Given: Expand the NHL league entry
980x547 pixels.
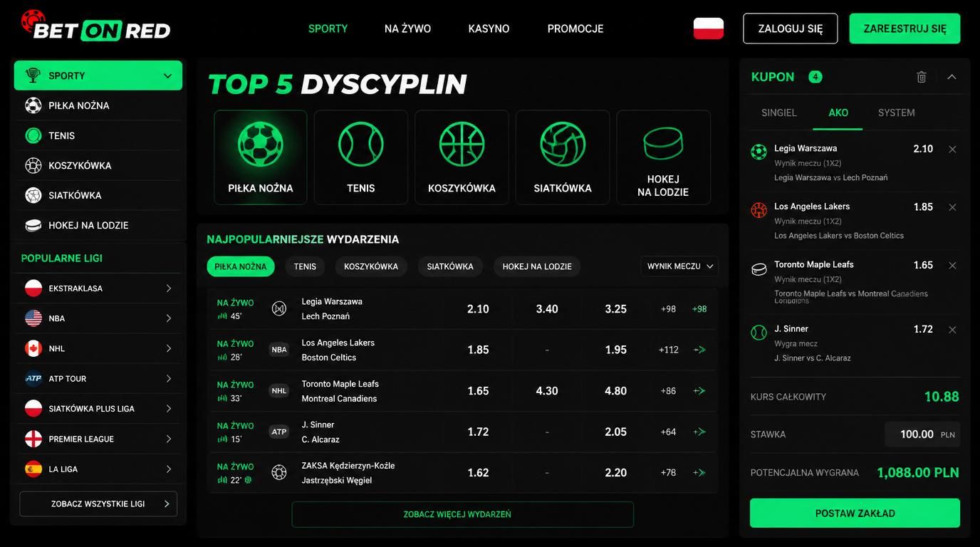Looking at the screenshot, I should [98, 348].
